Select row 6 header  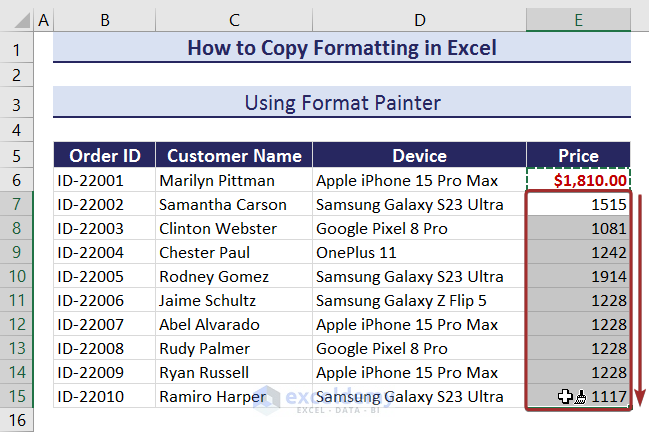[x=17, y=181]
